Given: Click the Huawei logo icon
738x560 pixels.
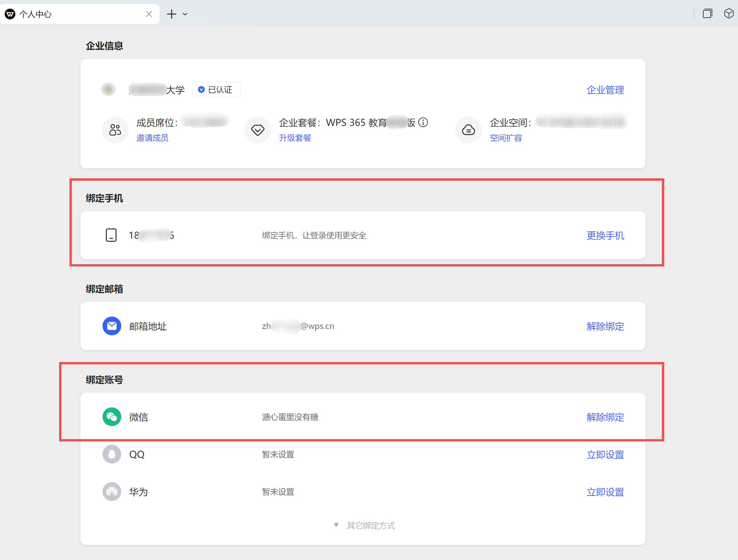Looking at the screenshot, I should point(112,492).
